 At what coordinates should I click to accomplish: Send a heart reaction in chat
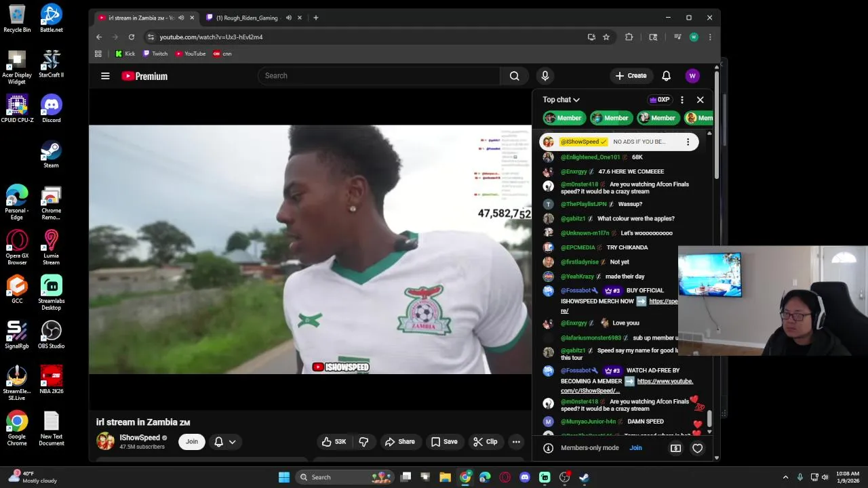pyautogui.click(x=697, y=448)
